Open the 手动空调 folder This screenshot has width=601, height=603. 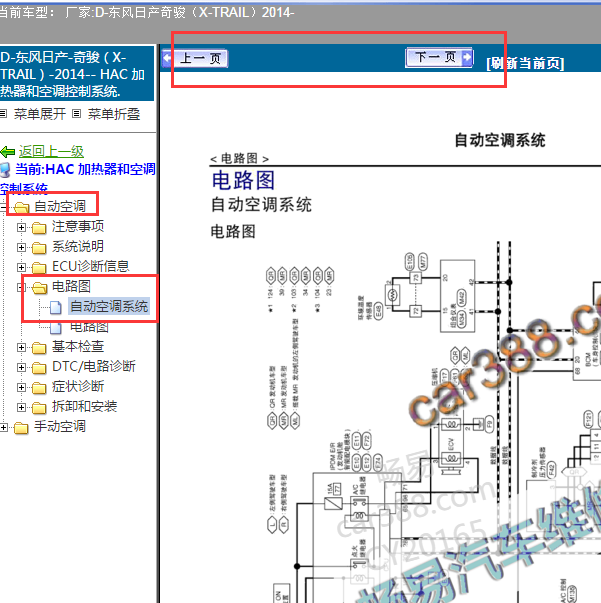click(x=60, y=426)
